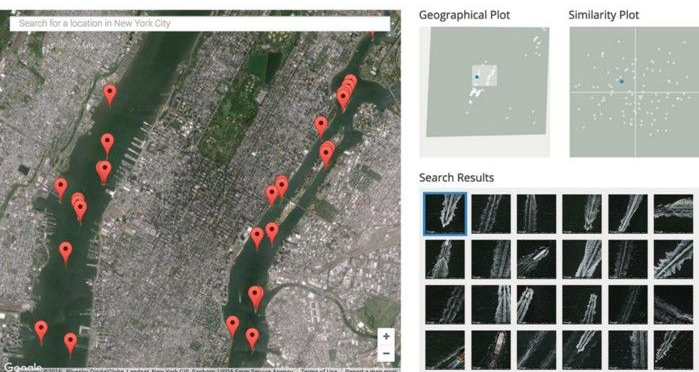Image resolution: width=699 pixels, height=372 pixels.
Task: Select the bottom-left corner map pin
Action: pos(41,332)
